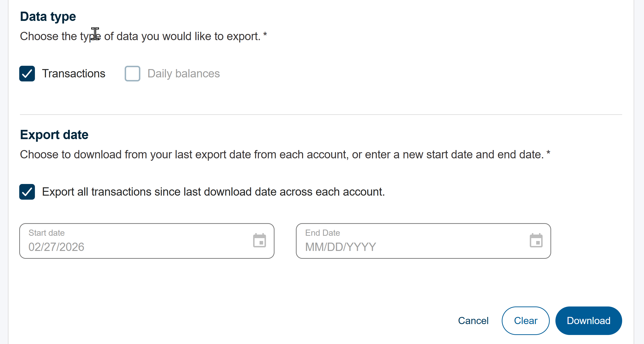This screenshot has width=644, height=344.
Task: Click the small 'Start date' floating label
Action: coord(47,233)
